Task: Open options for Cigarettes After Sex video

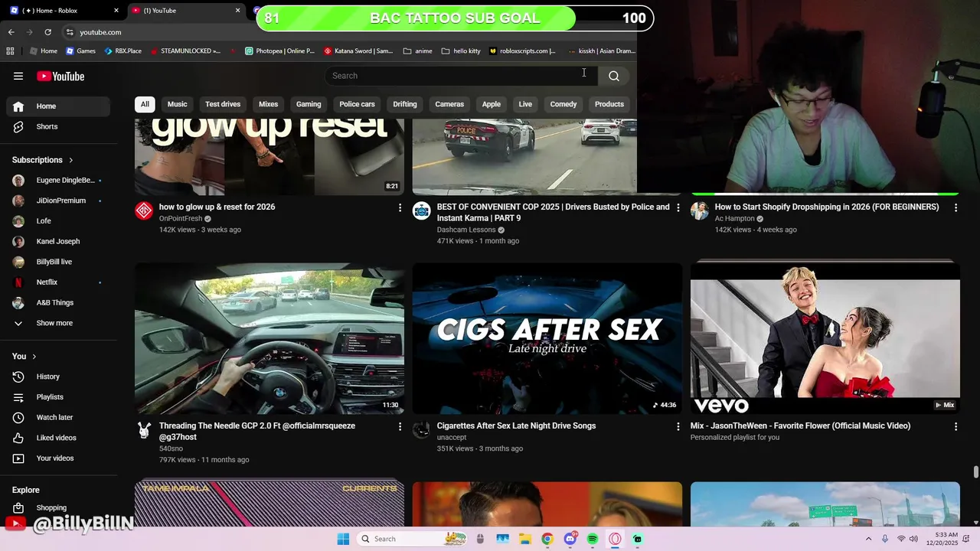Action: (x=678, y=426)
